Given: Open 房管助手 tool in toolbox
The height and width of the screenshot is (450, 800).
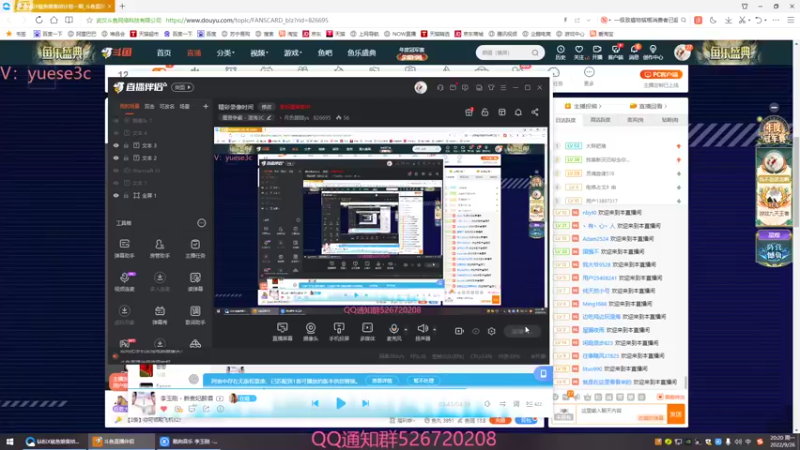Looking at the screenshot, I should (x=160, y=248).
